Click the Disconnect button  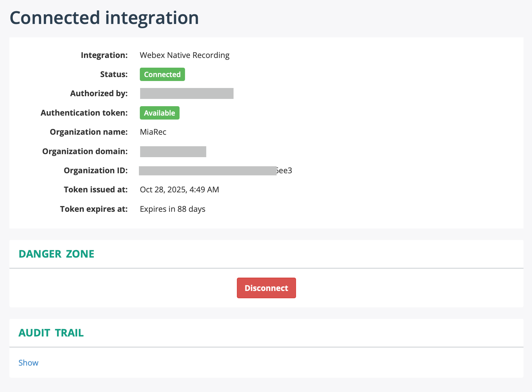[x=266, y=288]
